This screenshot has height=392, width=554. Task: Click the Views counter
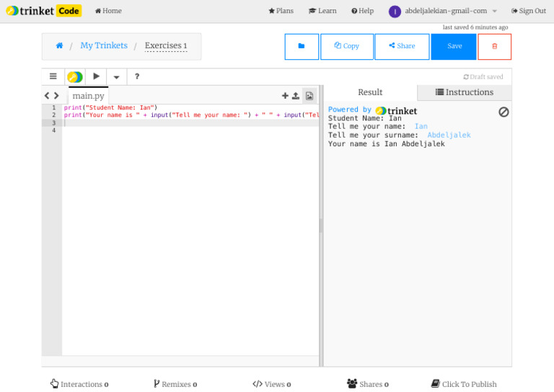[x=272, y=384]
